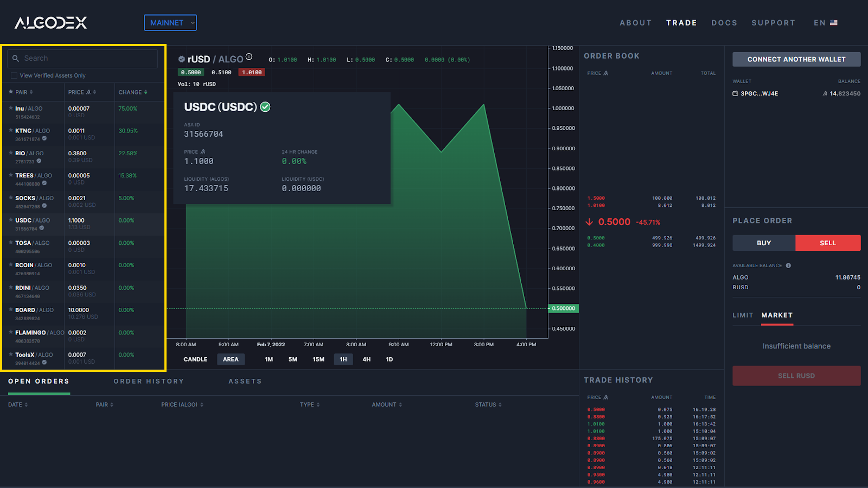Screen dimensions: 868x488
Task: Switch order side to Buy
Action: coord(764,243)
